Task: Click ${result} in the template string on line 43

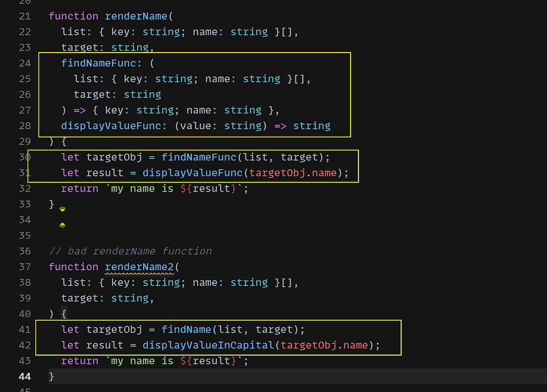Action: 208,361
